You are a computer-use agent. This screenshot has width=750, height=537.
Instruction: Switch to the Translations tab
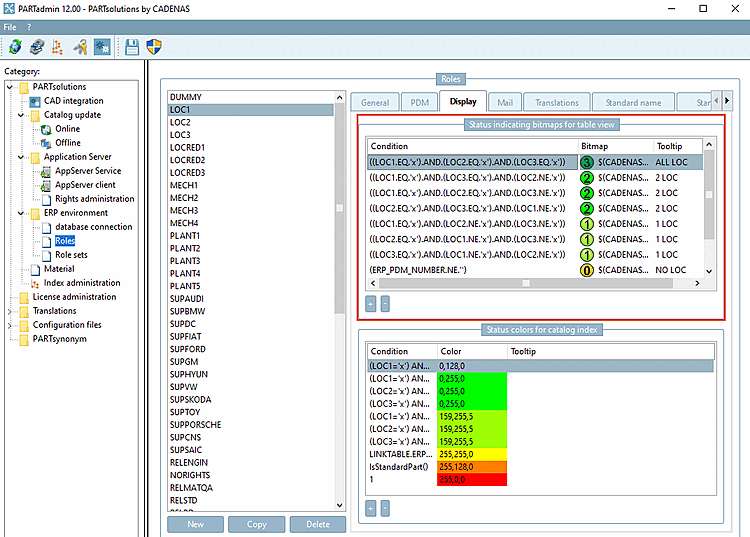[x=556, y=102]
